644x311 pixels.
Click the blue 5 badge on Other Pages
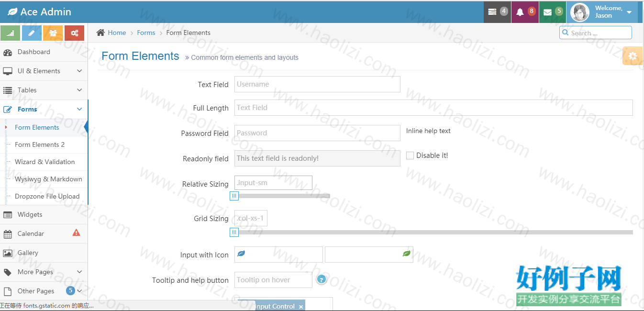70,290
